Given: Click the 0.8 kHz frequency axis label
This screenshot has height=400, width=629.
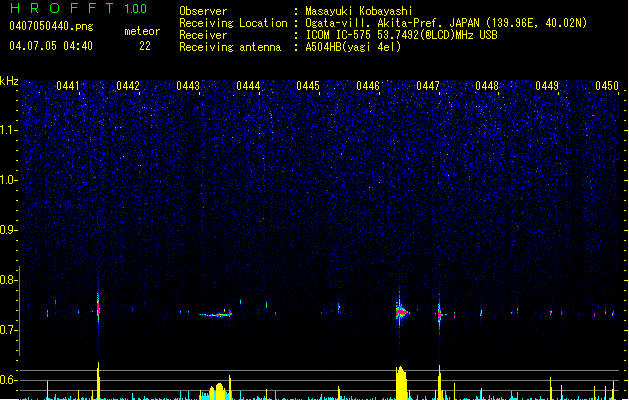Looking at the screenshot, I should point(8,280).
